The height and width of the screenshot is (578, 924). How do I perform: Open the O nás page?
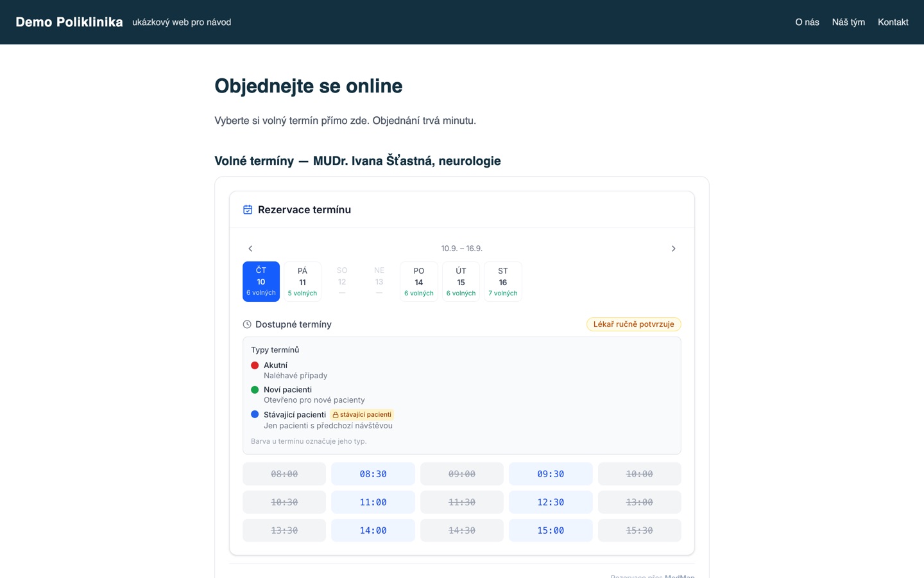tap(807, 22)
